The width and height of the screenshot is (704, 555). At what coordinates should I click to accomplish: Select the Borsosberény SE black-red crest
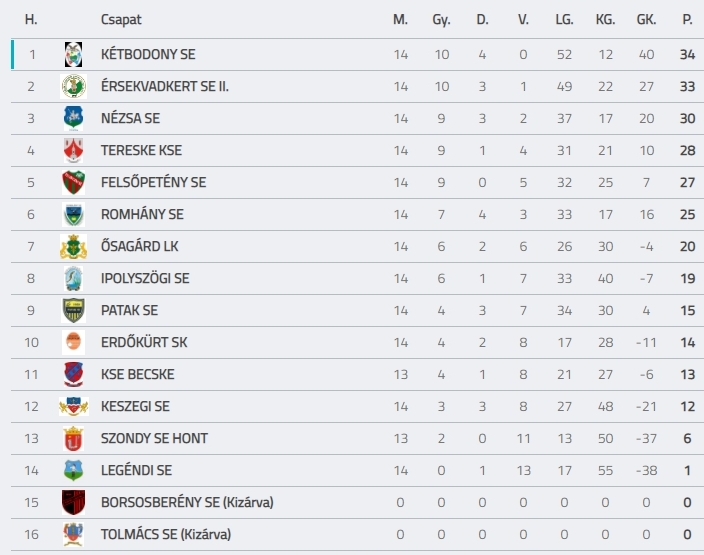tap(73, 502)
